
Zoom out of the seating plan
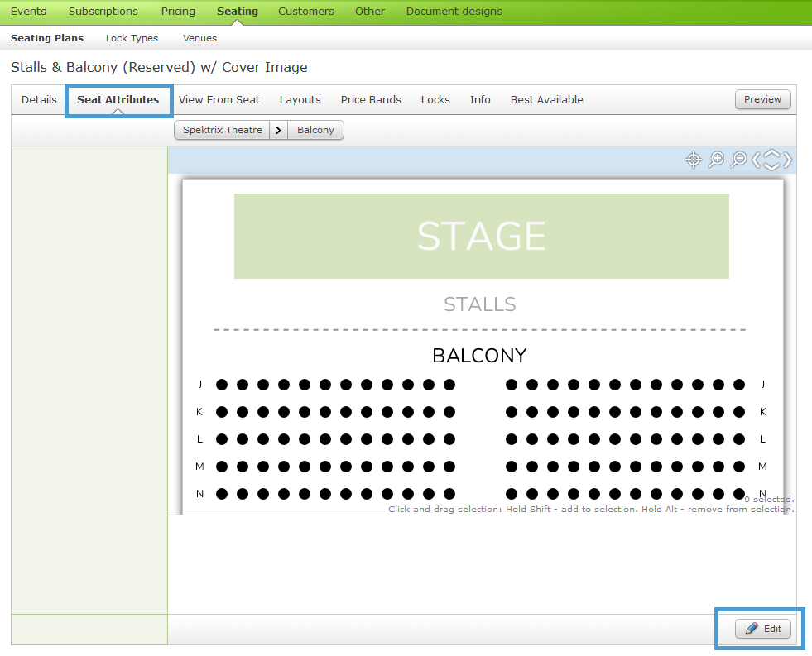pos(738,160)
